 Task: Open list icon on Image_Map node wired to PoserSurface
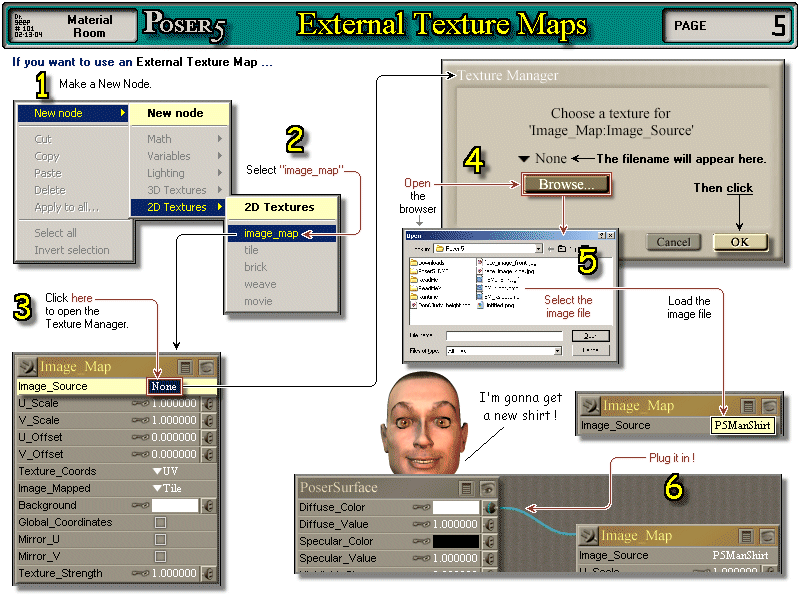pos(746,536)
